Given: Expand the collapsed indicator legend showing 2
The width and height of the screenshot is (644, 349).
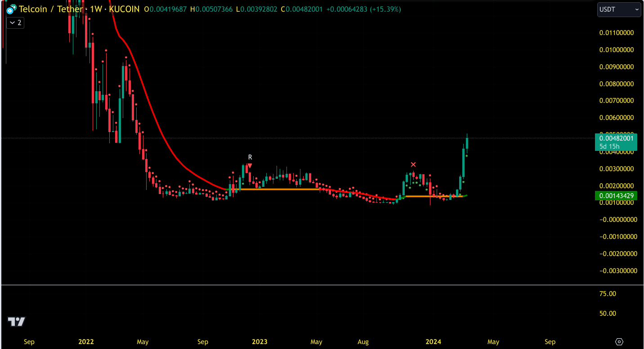Looking at the screenshot, I should pyautogui.click(x=15, y=22).
